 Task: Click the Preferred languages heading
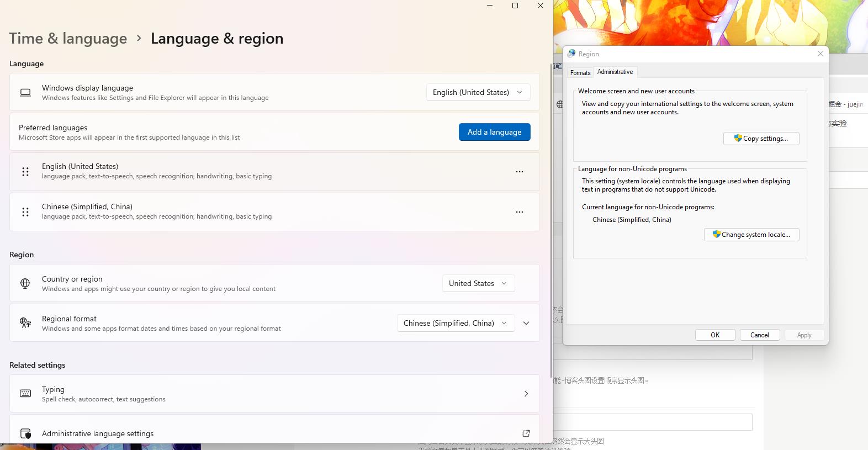coord(53,128)
